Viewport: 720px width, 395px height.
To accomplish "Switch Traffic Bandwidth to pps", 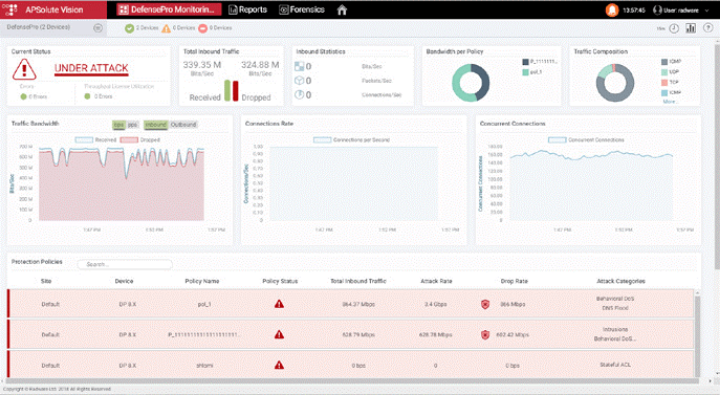I will 133,124.
